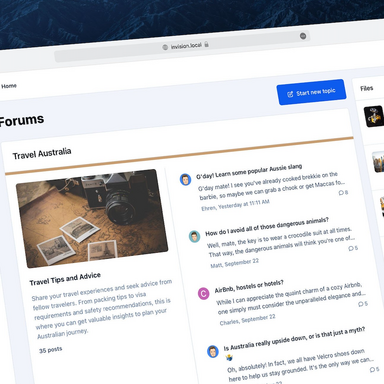
Task: Click avatar on Australia upside down topic
Action: click(x=213, y=351)
